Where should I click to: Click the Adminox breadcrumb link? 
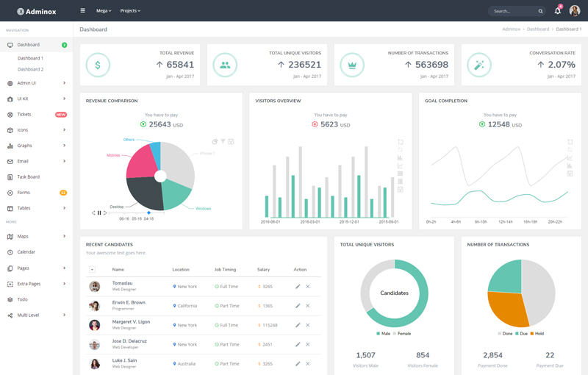[x=511, y=29]
